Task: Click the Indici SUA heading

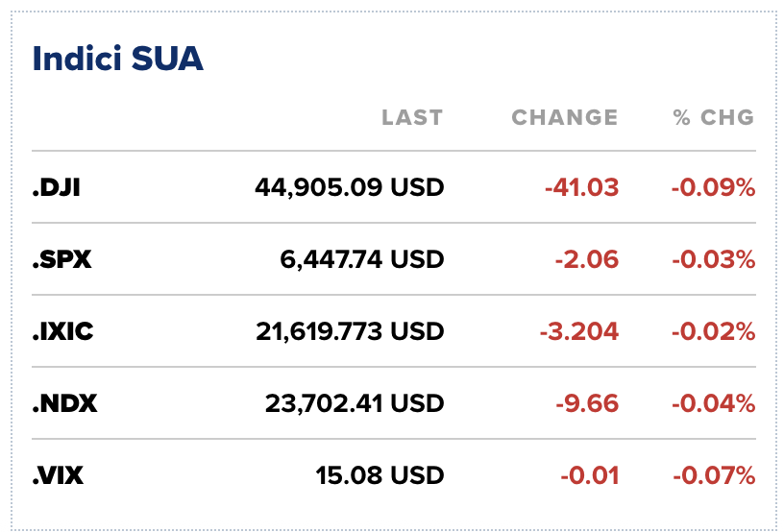Action: (x=117, y=59)
